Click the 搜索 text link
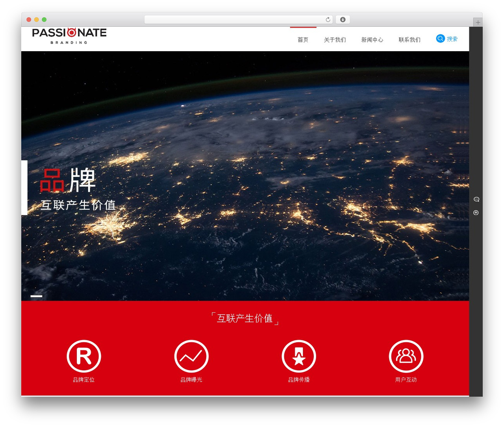This screenshot has height=427, width=504. (x=452, y=39)
